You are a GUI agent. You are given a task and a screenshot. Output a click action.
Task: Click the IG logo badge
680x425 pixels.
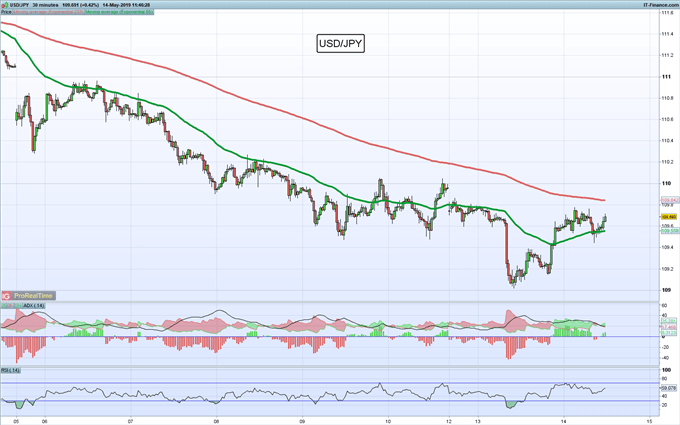tap(6, 296)
